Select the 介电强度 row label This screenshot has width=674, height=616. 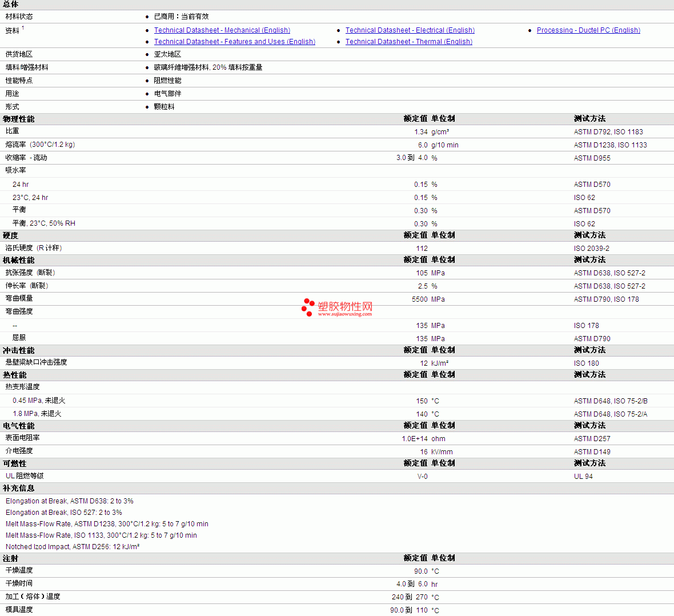click(19, 451)
